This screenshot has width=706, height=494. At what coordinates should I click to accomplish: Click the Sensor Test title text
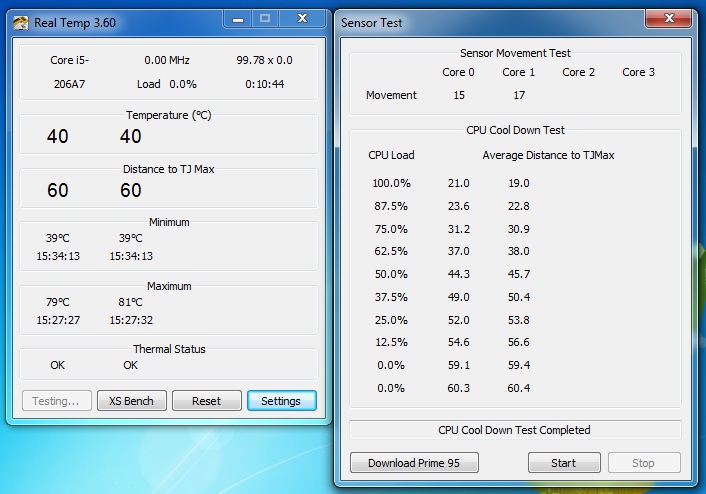371,23
